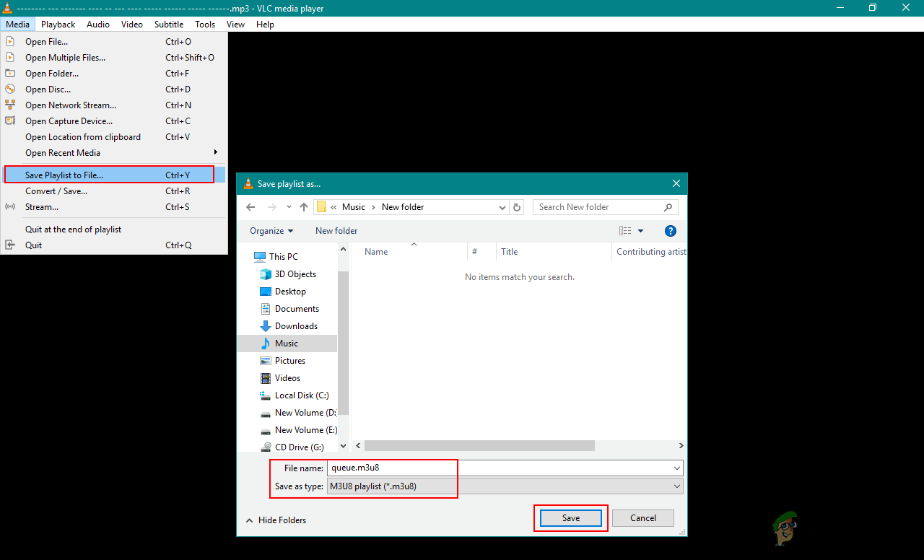Go forward using the dialog forward arrow
924x560 pixels.
(x=272, y=207)
